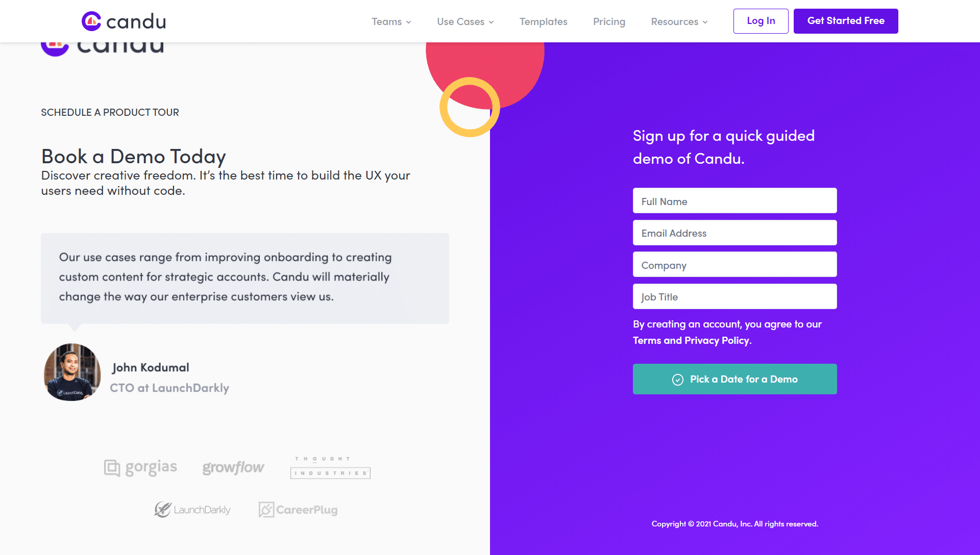Screen dimensions: 980x555
Task: Click the Email Address input field
Action: pyautogui.click(x=735, y=233)
